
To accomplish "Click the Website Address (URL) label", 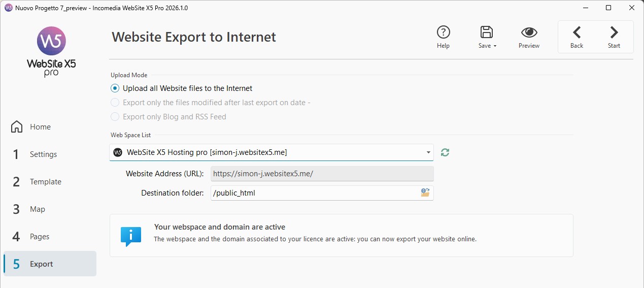I will tap(165, 174).
